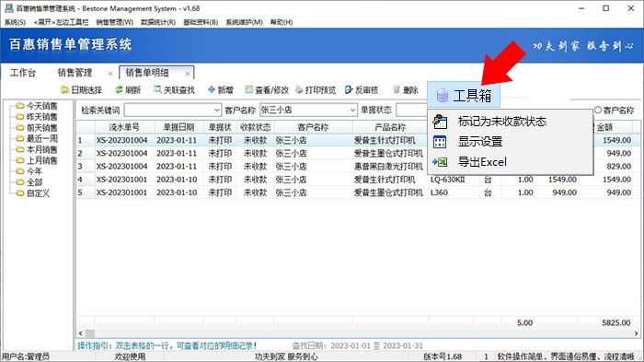644x362 pixels.
Task: Click the app icon in title bar
Action: tap(8, 8)
